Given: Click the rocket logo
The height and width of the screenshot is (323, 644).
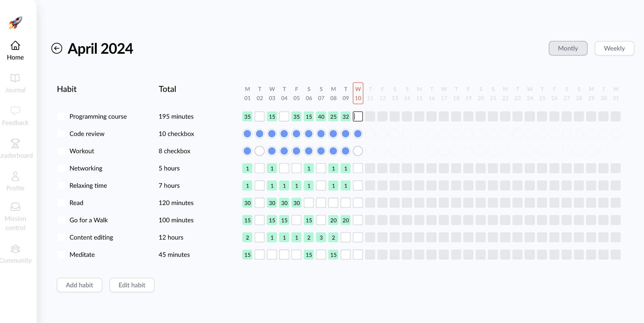Looking at the screenshot, I should tap(15, 22).
